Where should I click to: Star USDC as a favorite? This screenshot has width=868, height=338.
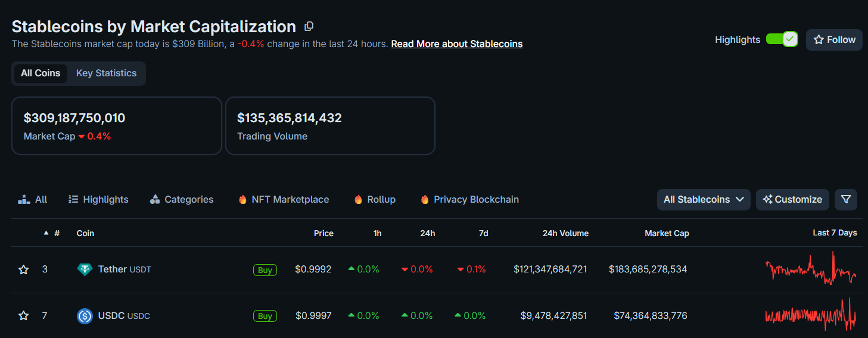[x=24, y=316]
